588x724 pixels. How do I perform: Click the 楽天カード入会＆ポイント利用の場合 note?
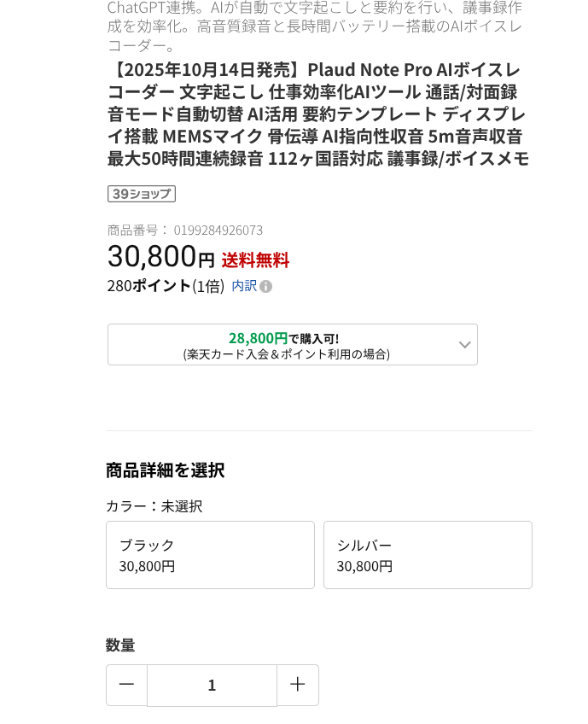286,354
